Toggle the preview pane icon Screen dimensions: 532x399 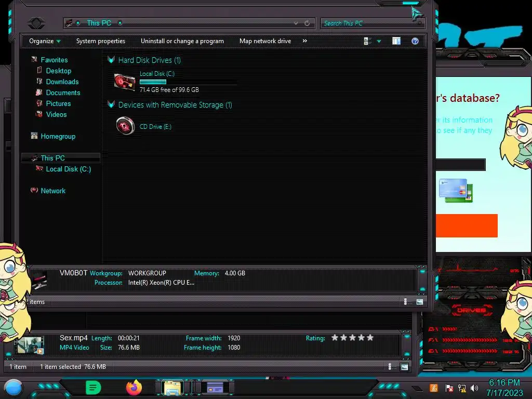tap(396, 41)
